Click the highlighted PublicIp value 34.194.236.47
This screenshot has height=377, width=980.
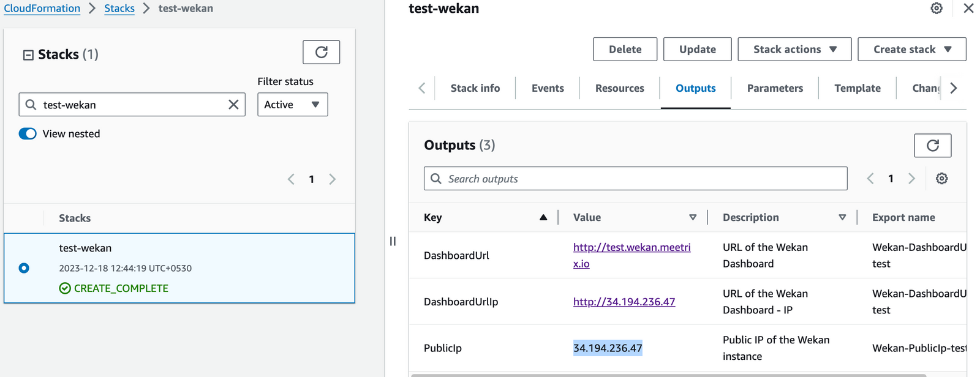pos(608,348)
